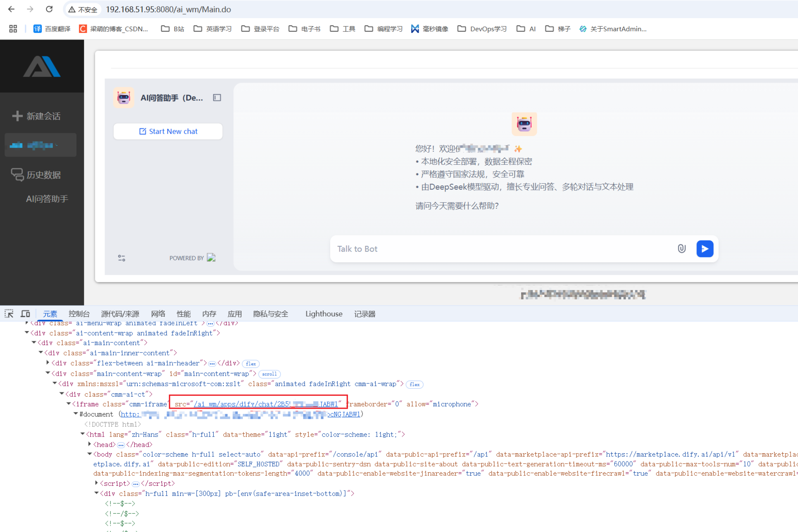Click the plus icon for 新建会话

(x=17, y=116)
